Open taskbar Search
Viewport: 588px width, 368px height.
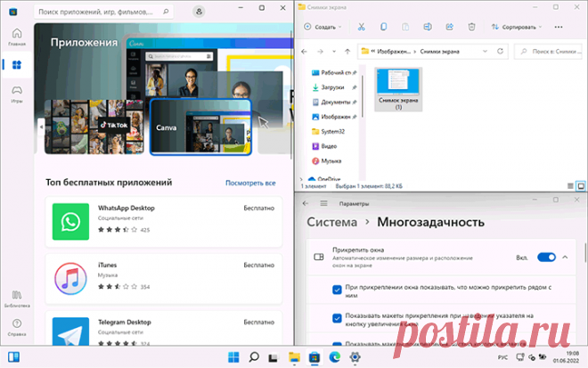(254, 357)
